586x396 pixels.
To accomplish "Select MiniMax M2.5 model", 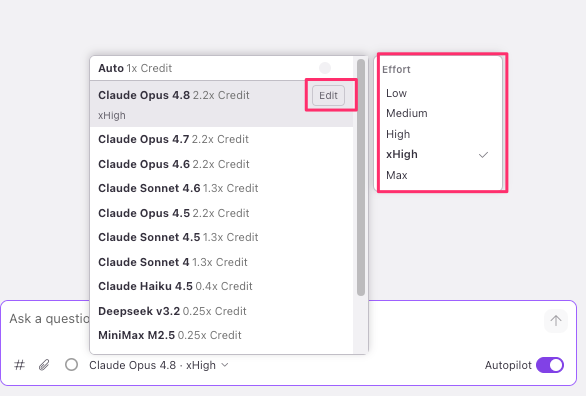I will pyautogui.click(x=221, y=335).
